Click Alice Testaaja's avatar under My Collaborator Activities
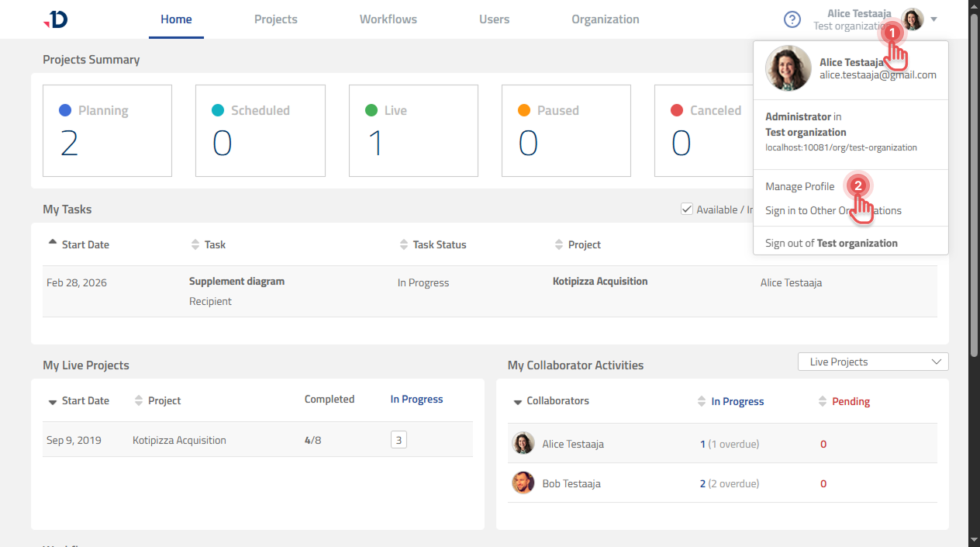The image size is (980, 547). click(523, 443)
